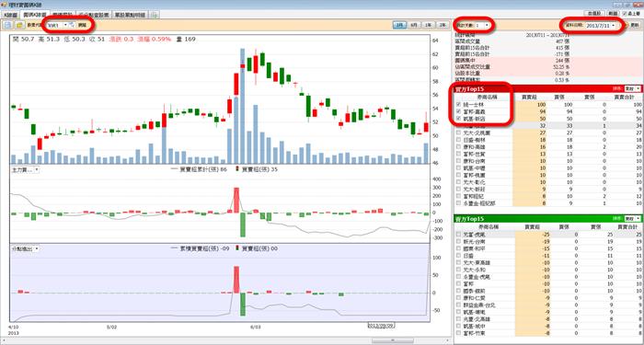Image resolution: width=644 pixels, height=345 pixels.
Task: Switch to the fourth tab
Action: pyautogui.click(x=94, y=15)
